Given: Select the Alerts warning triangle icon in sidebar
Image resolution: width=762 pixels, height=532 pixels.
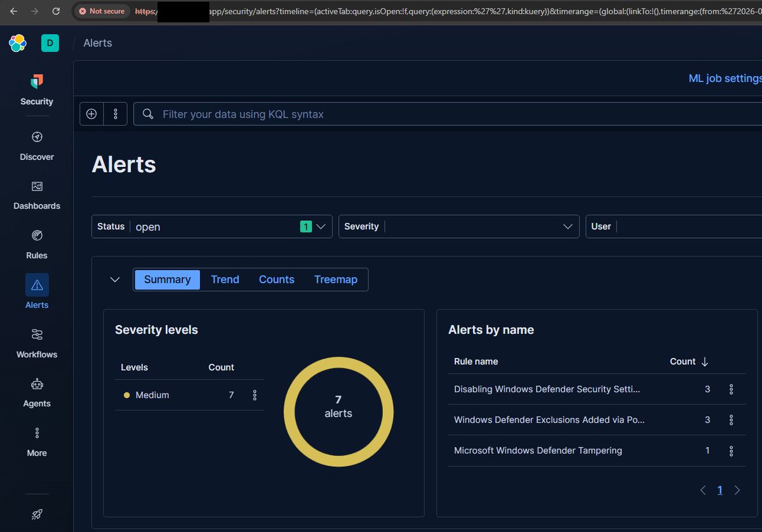Looking at the screenshot, I should 37,285.
